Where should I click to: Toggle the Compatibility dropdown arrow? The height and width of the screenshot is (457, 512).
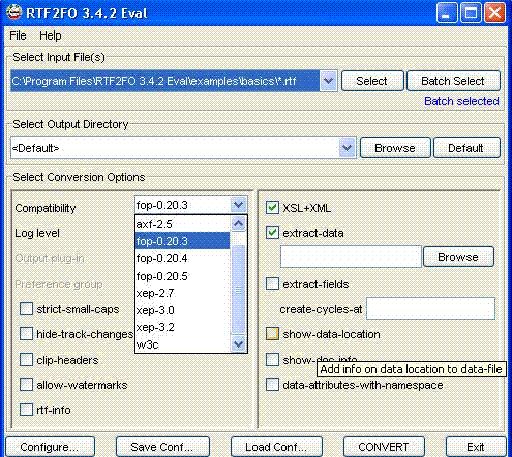pyautogui.click(x=238, y=205)
